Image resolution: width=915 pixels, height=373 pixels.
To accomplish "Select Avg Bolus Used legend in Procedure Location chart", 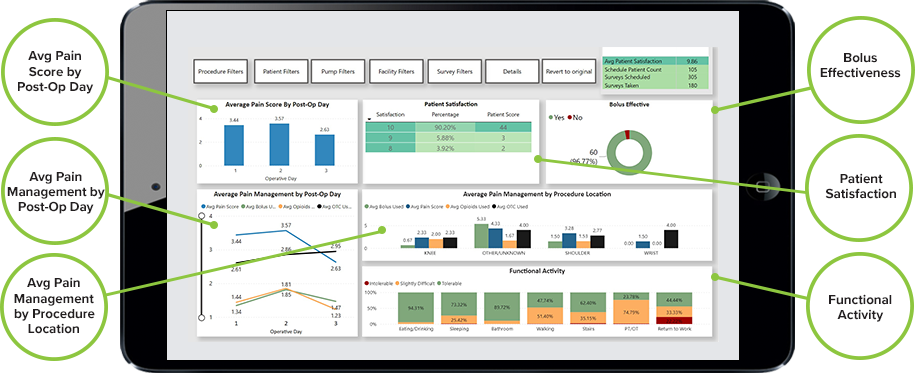I will (384, 206).
